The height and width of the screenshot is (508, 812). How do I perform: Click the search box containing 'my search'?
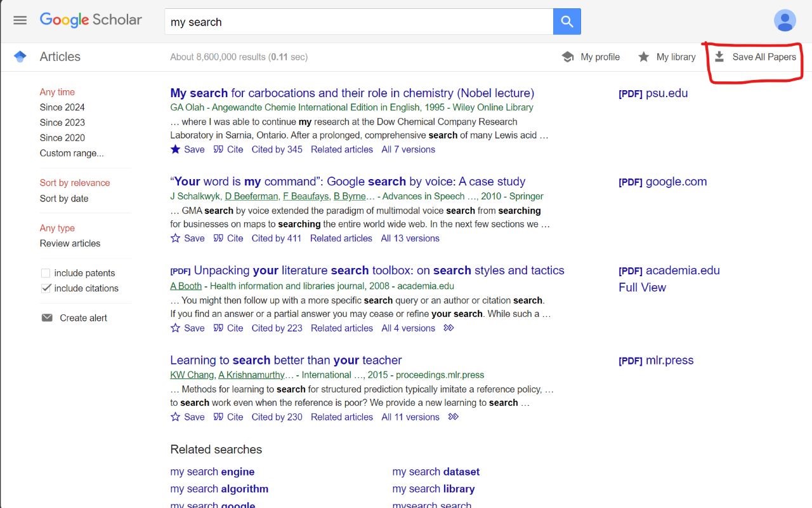(x=358, y=22)
